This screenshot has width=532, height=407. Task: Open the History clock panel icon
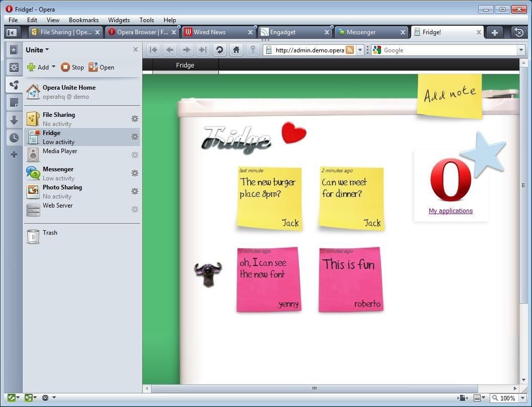pos(14,138)
